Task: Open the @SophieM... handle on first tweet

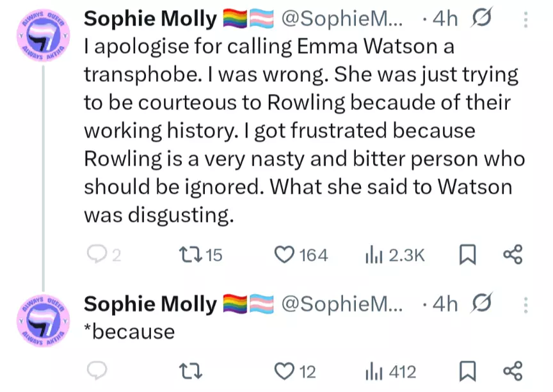Action: point(341,19)
